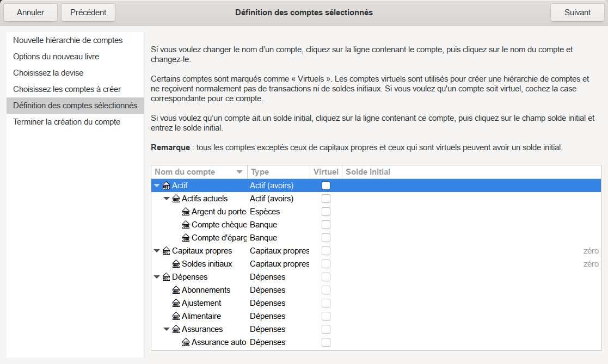This screenshot has width=608, height=364.
Task: Click the Annuler button
Action: click(x=30, y=13)
